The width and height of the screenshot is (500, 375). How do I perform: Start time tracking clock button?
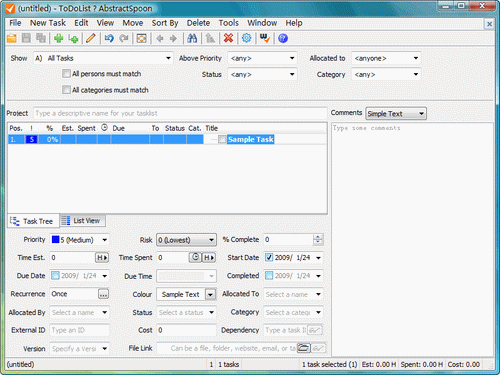point(195,257)
